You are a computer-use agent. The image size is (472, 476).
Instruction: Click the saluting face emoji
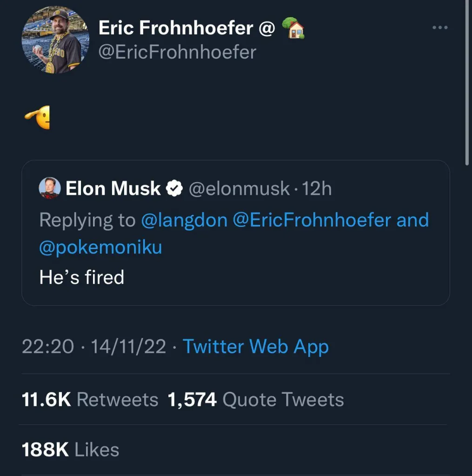(37, 117)
